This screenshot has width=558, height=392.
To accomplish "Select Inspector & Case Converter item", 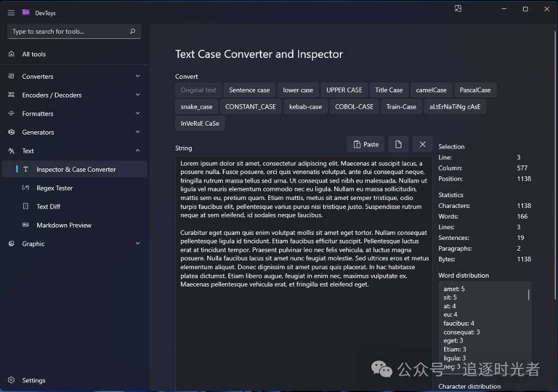I will 74,170.
